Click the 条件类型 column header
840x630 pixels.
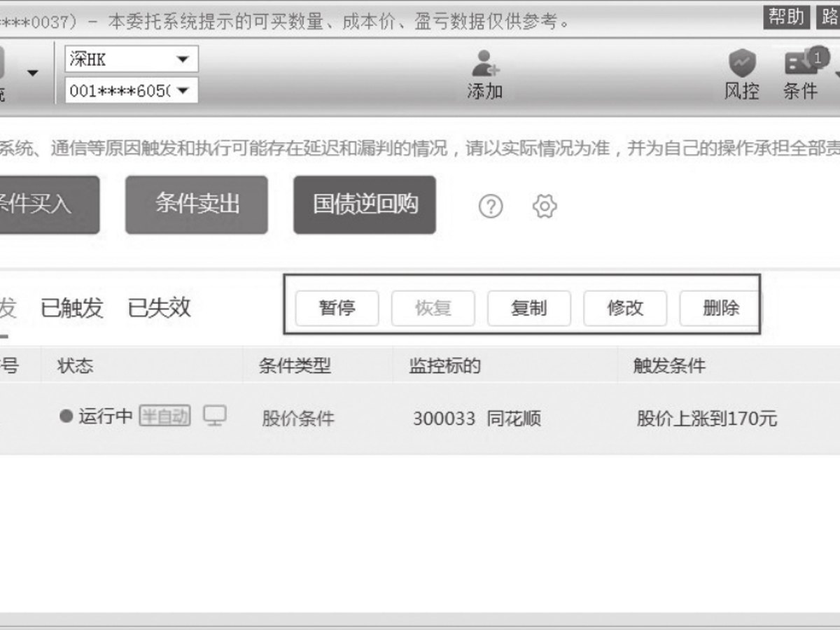295,365
